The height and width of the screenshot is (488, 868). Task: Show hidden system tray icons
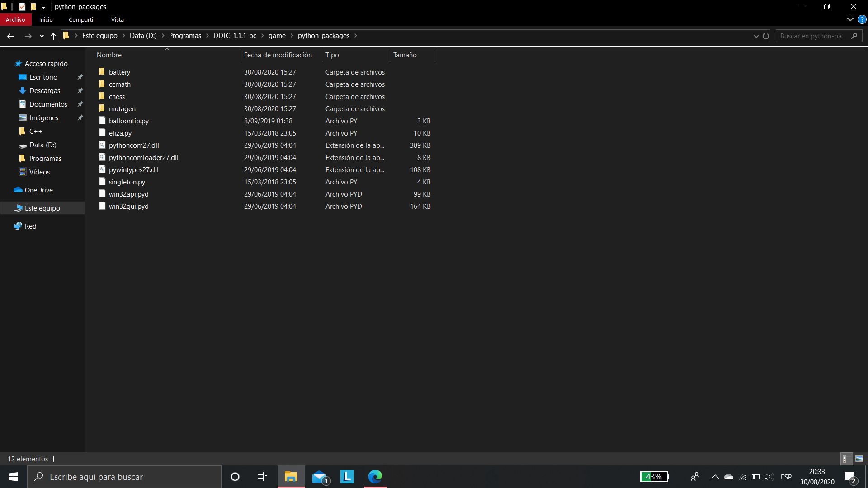click(x=715, y=477)
